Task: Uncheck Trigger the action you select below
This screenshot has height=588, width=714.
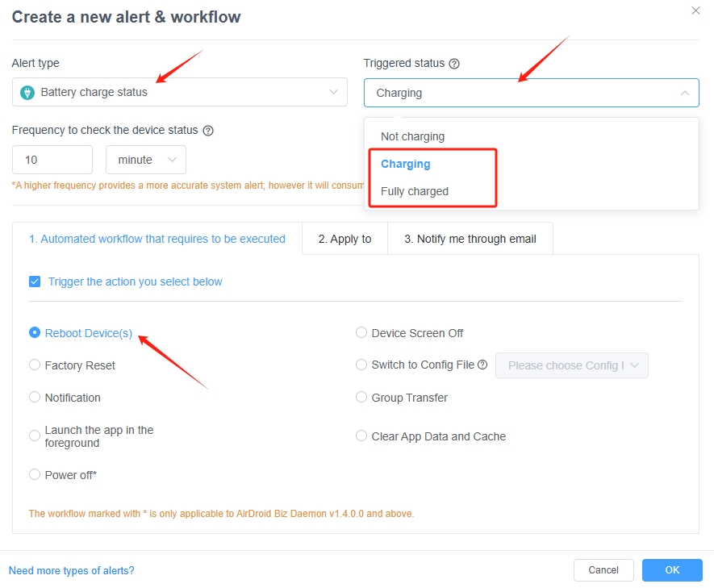Action: pyautogui.click(x=35, y=281)
